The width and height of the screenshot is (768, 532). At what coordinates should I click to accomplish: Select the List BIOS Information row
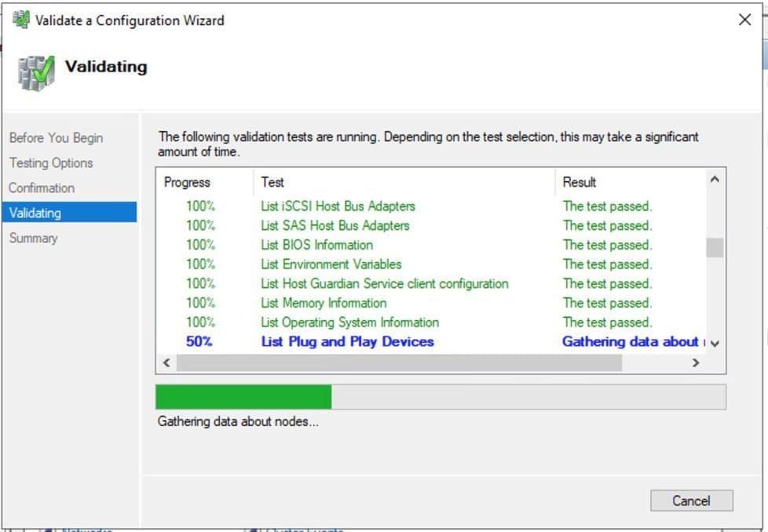(x=316, y=245)
